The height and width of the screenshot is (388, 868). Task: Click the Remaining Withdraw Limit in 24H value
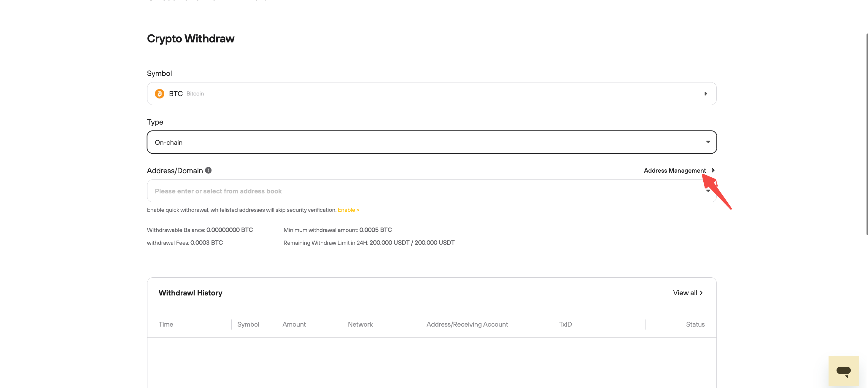[412, 243]
